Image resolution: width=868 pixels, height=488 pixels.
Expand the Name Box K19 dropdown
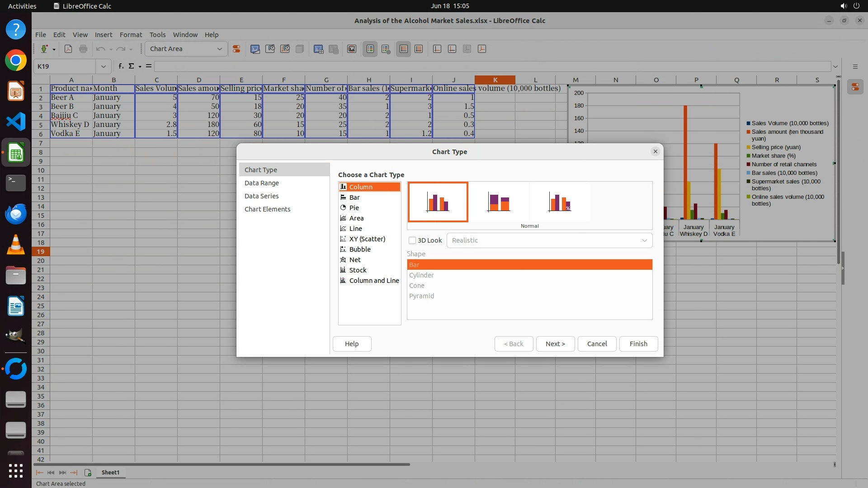pos(104,66)
